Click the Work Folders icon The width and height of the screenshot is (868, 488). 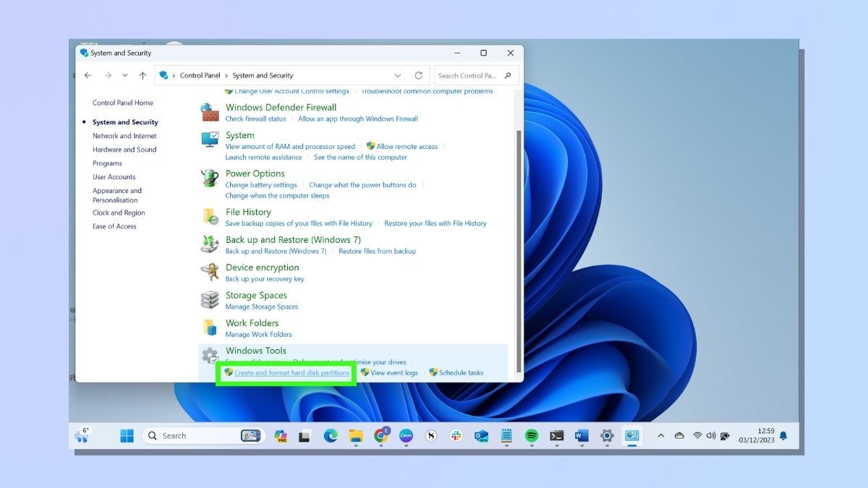tap(210, 328)
